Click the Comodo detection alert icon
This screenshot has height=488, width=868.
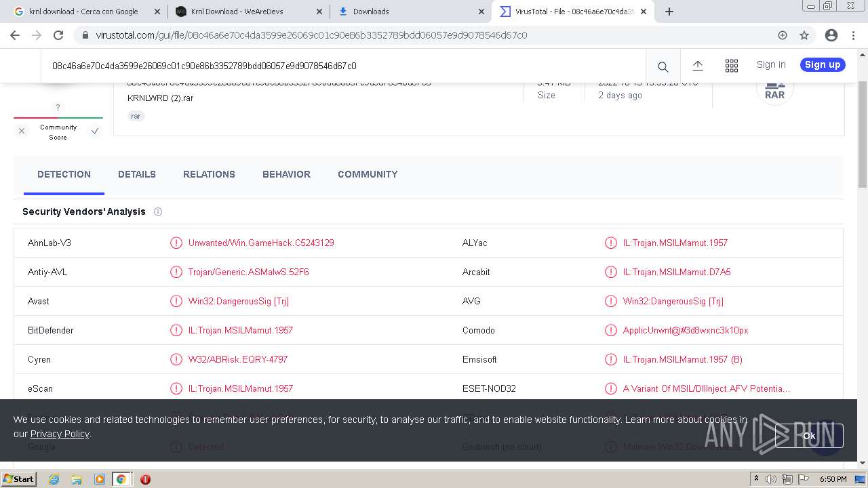coord(611,330)
